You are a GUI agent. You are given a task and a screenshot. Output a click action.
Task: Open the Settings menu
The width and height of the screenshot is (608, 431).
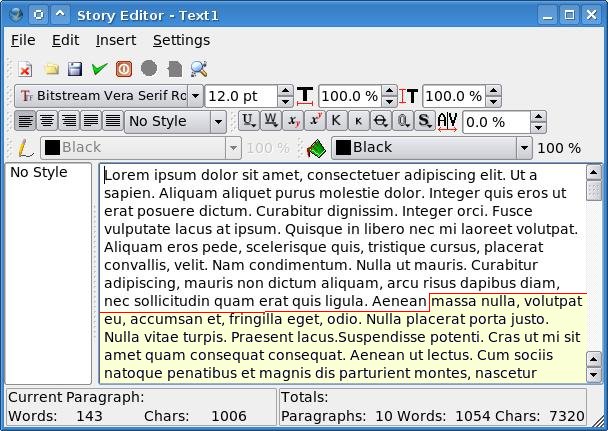[x=181, y=40]
